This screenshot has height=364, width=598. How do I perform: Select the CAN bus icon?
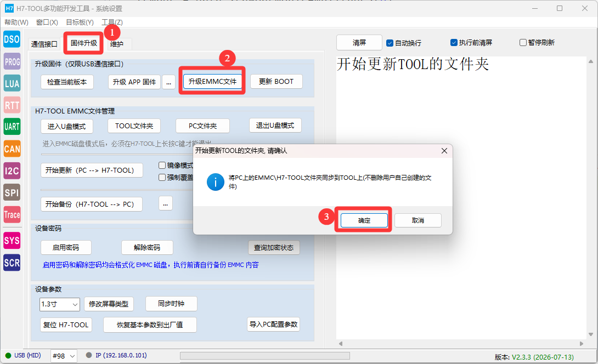click(x=12, y=149)
